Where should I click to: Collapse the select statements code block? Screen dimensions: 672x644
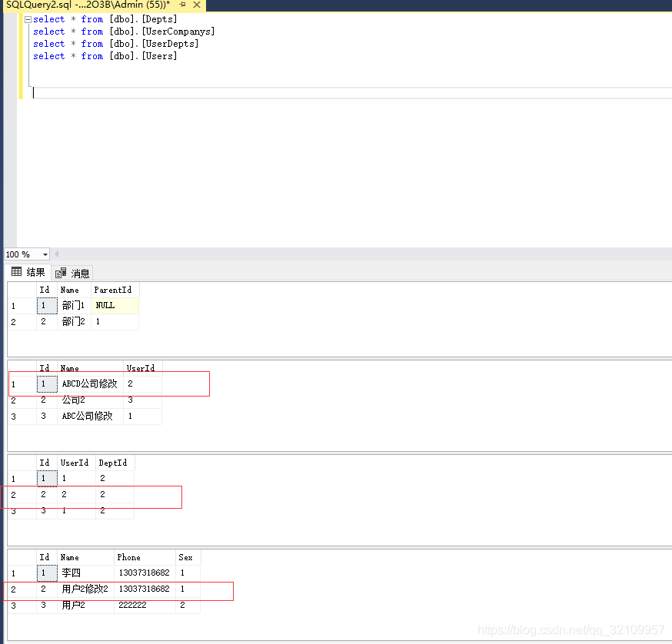28,19
